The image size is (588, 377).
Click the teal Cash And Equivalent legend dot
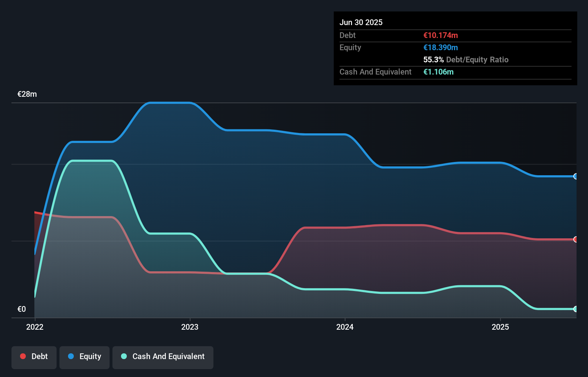click(123, 357)
